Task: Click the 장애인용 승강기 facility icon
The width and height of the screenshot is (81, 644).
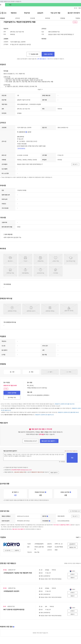Action: tap(31, 309)
